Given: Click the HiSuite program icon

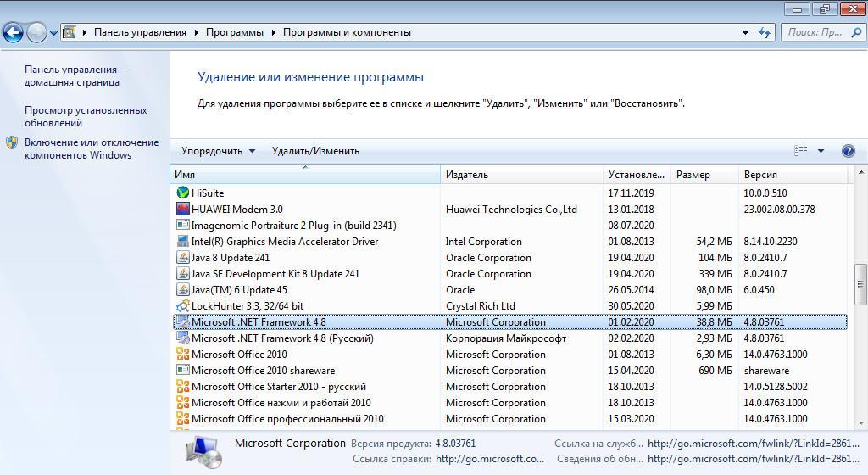Looking at the screenshot, I should pyautogui.click(x=183, y=193).
